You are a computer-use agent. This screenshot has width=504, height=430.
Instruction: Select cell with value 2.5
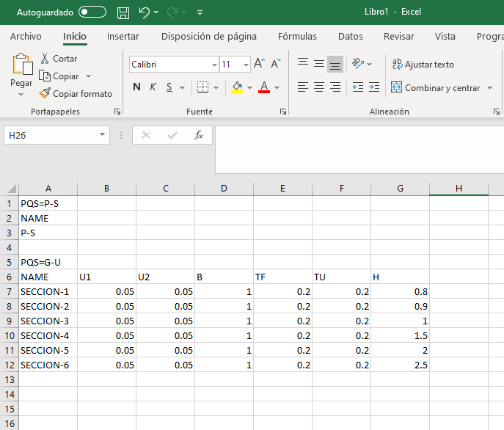400,365
